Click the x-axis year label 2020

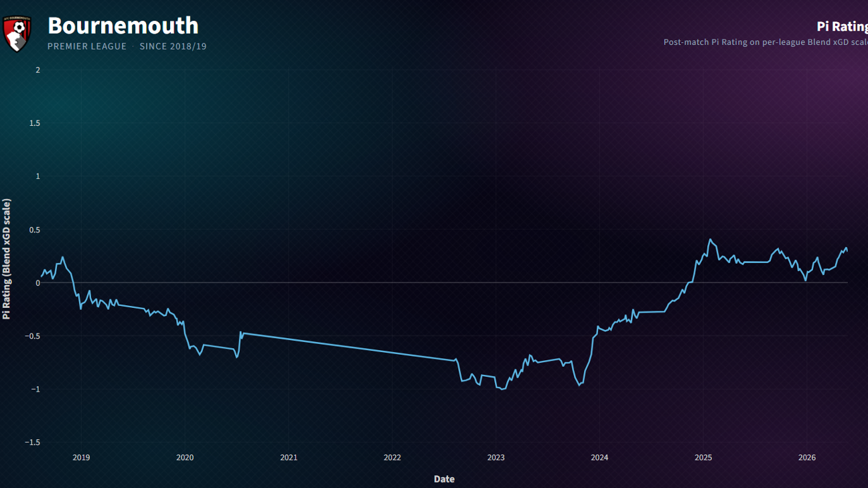click(x=185, y=458)
